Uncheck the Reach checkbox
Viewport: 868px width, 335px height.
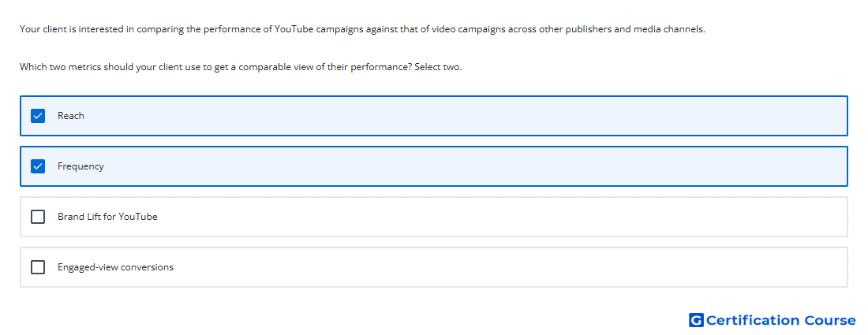point(38,116)
